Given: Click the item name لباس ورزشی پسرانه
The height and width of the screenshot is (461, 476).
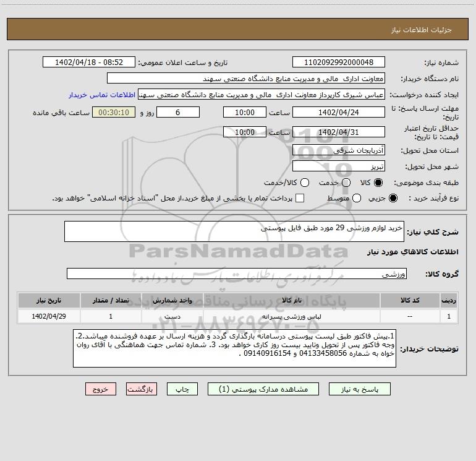Looking at the screenshot, I should [291, 316].
